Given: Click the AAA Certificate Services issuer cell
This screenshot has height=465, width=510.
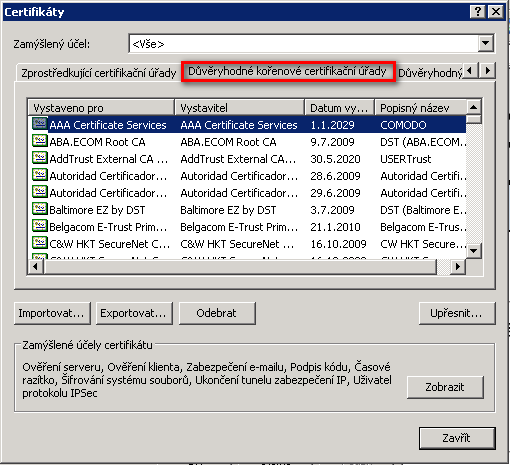Looking at the screenshot, I should pos(239,125).
